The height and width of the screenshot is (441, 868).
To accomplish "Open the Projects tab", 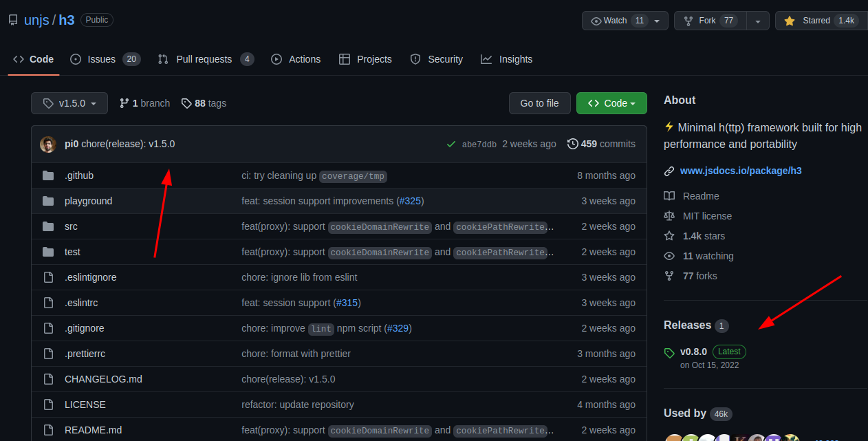I will tap(365, 59).
